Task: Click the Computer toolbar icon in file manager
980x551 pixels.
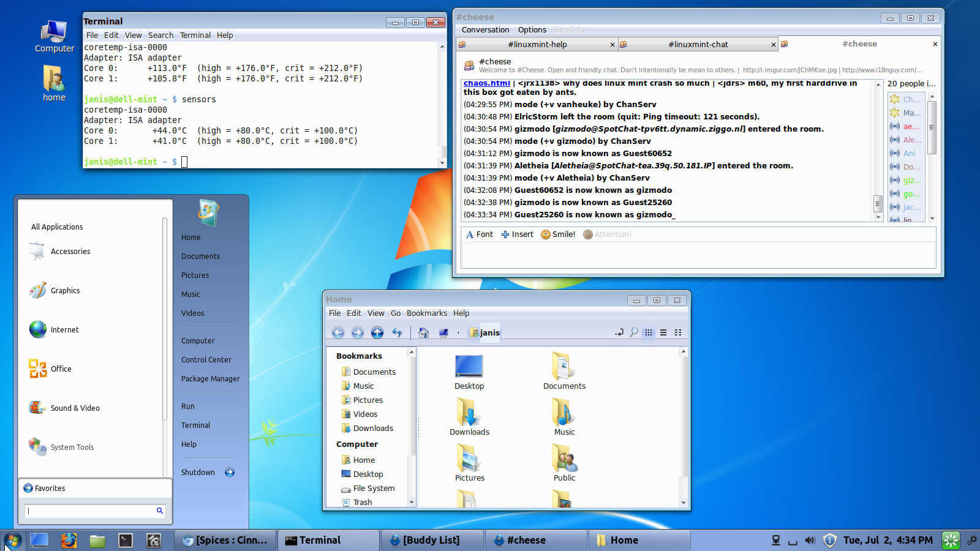Action: click(x=443, y=332)
